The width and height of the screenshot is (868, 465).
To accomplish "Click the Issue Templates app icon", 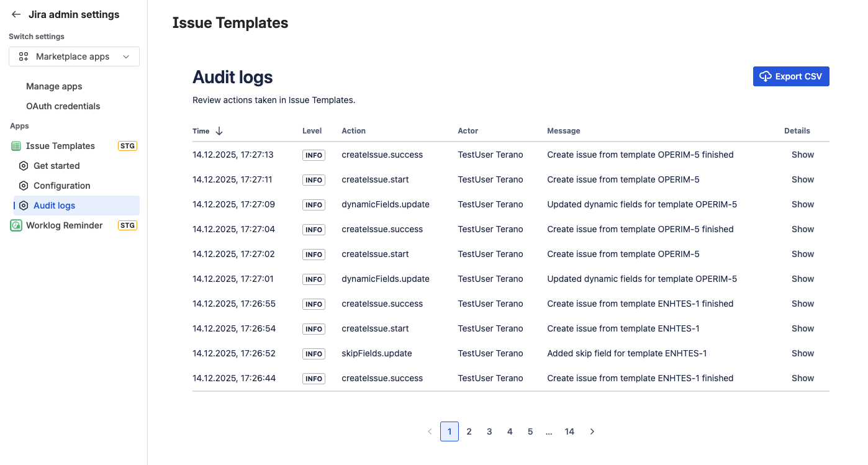I will pos(16,145).
